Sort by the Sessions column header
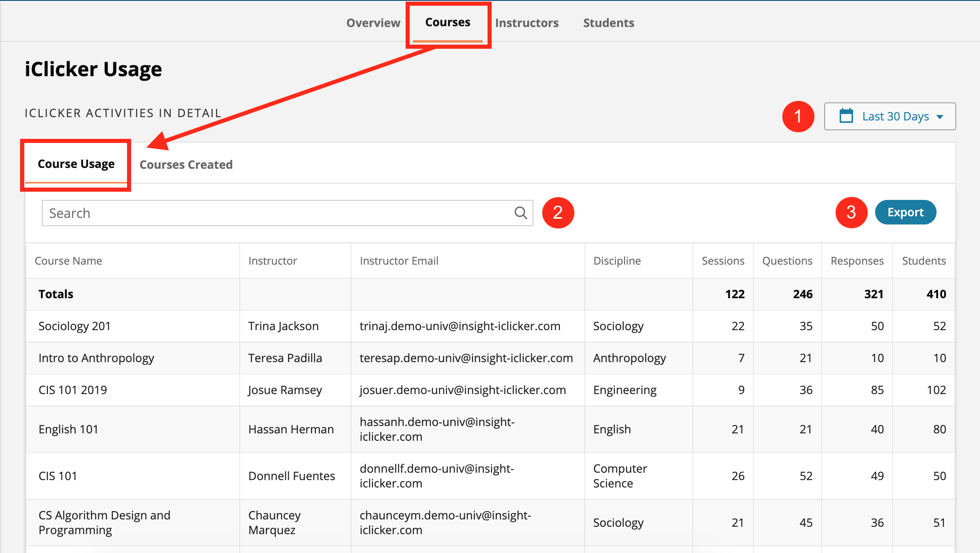 [x=723, y=261]
